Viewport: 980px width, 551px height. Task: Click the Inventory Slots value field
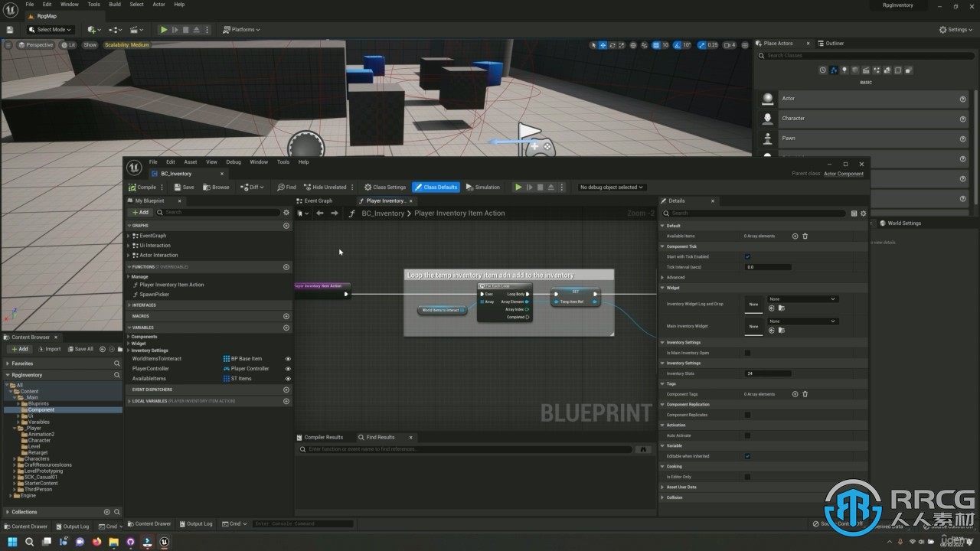click(x=768, y=373)
